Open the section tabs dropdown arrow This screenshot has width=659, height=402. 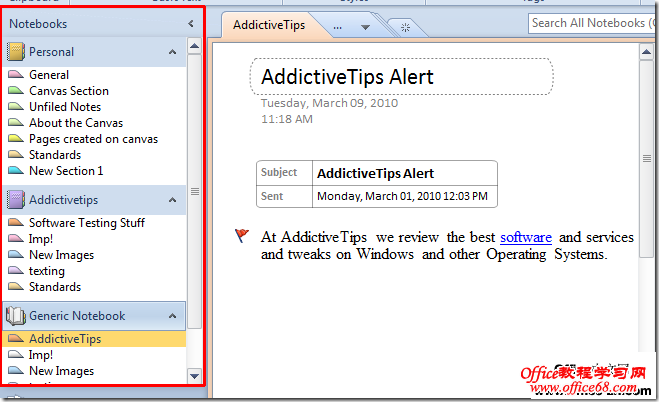coord(365,27)
